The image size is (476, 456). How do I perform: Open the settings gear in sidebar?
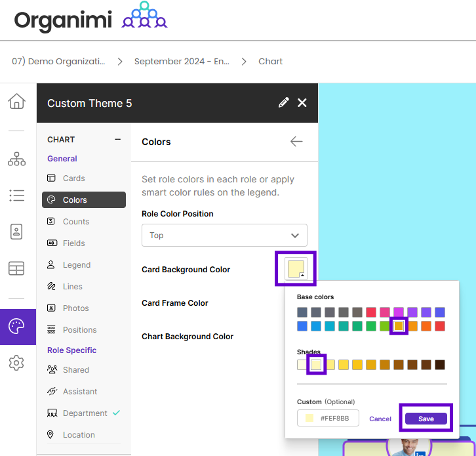coord(16,363)
